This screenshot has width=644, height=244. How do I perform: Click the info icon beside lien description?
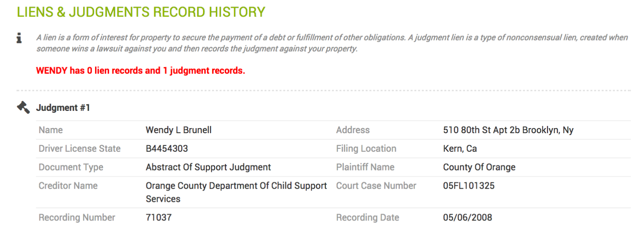[19, 38]
